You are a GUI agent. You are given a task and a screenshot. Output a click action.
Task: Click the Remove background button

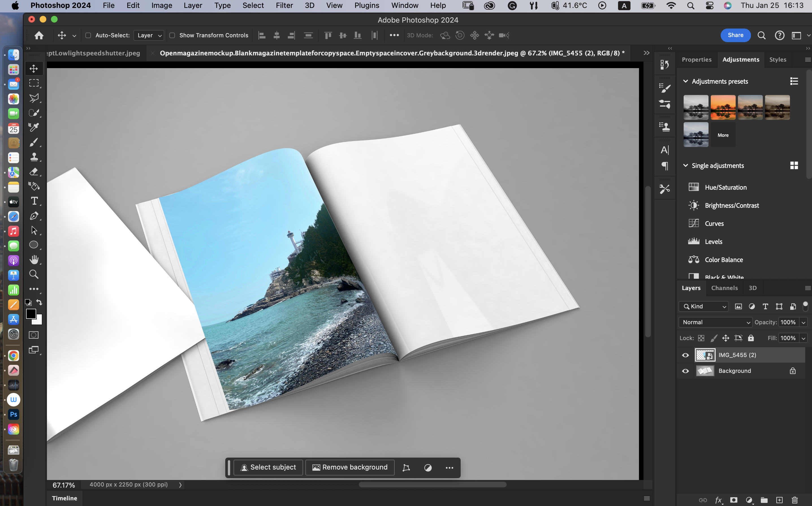350,467
